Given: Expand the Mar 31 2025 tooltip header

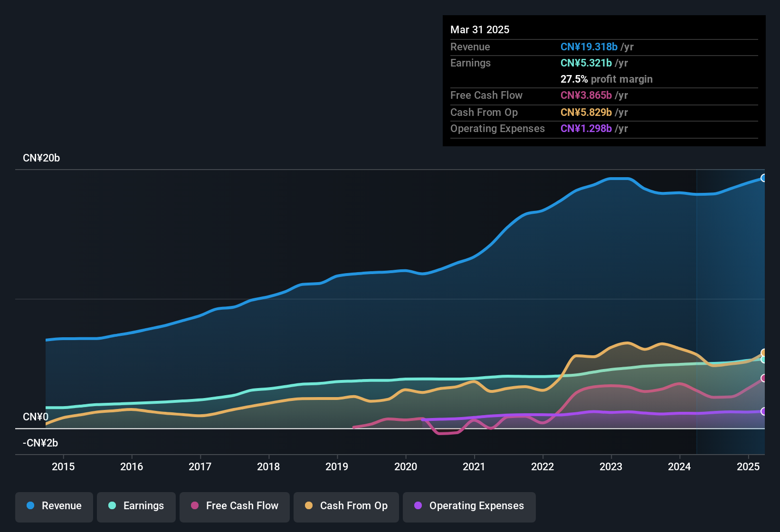Looking at the screenshot, I should (x=480, y=29).
